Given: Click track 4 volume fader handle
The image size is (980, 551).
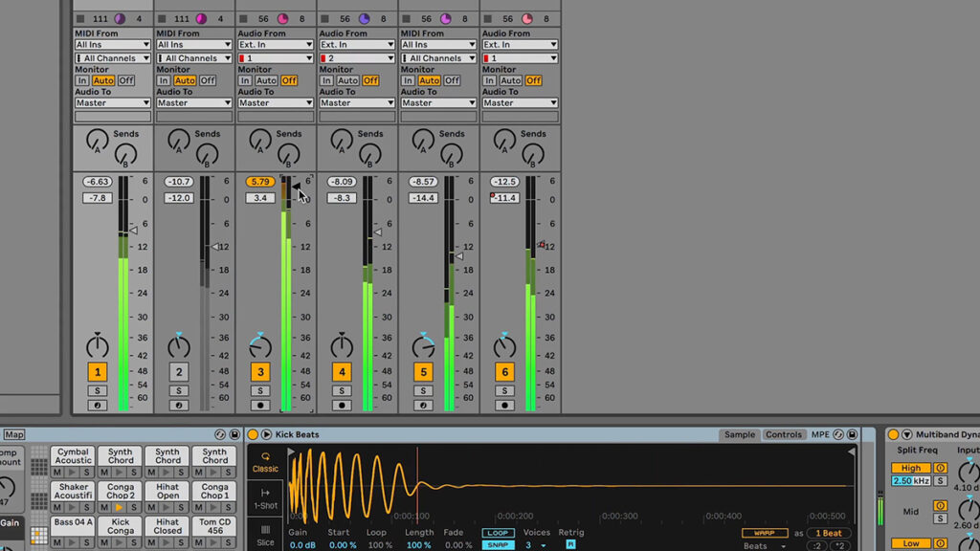Looking at the screenshot, I should [x=377, y=231].
